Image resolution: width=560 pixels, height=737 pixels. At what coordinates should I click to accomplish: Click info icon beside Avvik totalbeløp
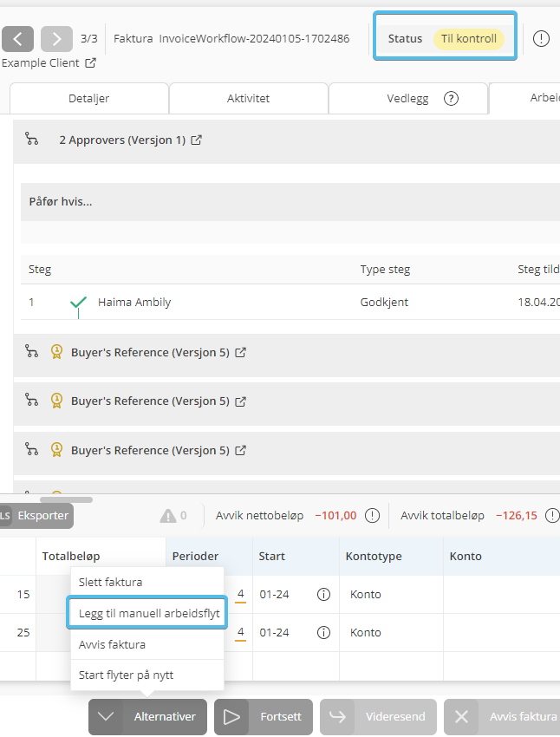pyautogui.click(x=552, y=516)
